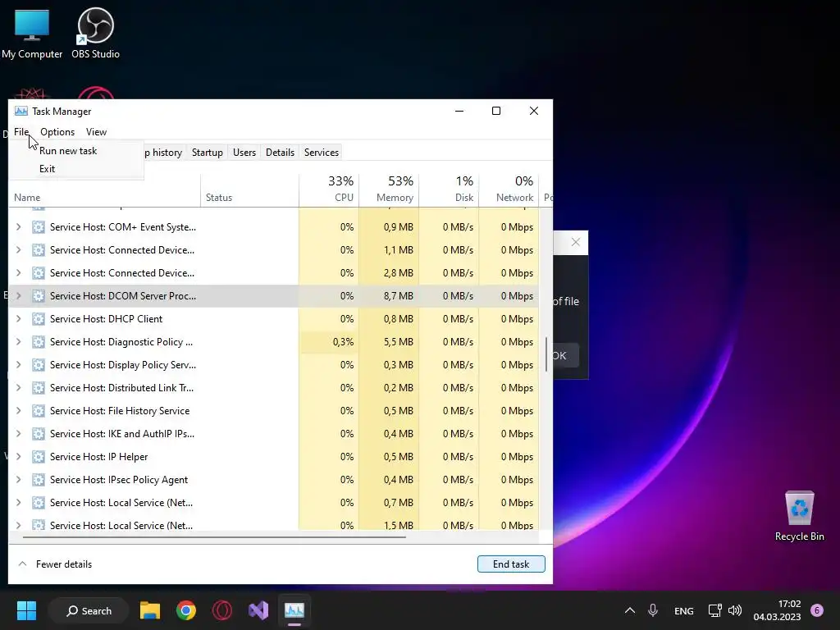Select gear icon of IP Helper row
840x630 pixels.
click(x=38, y=457)
